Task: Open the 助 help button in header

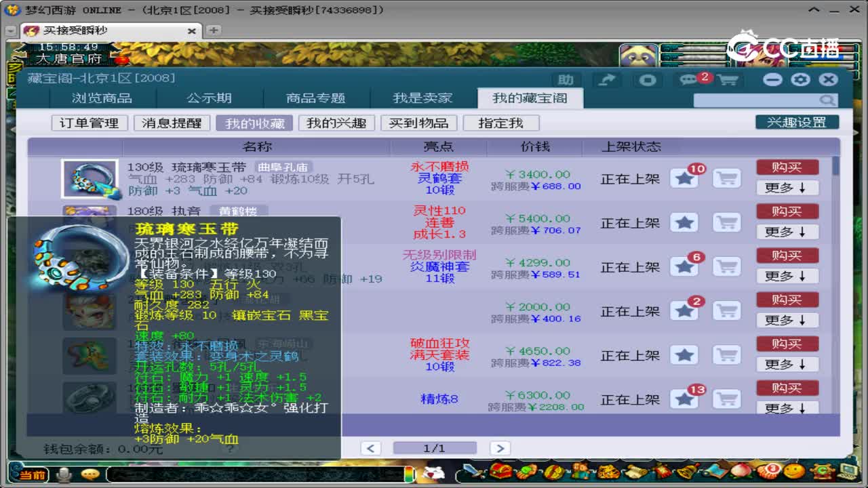Action: click(x=566, y=80)
